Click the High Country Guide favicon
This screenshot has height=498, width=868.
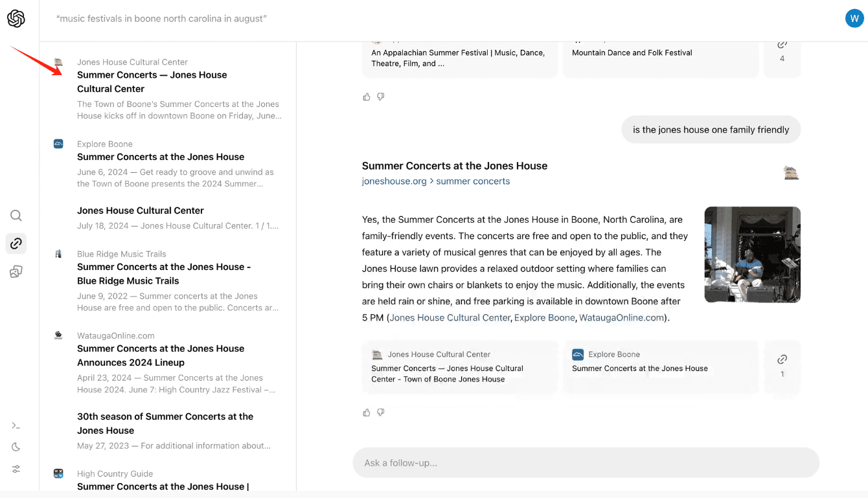click(x=58, y=473)
